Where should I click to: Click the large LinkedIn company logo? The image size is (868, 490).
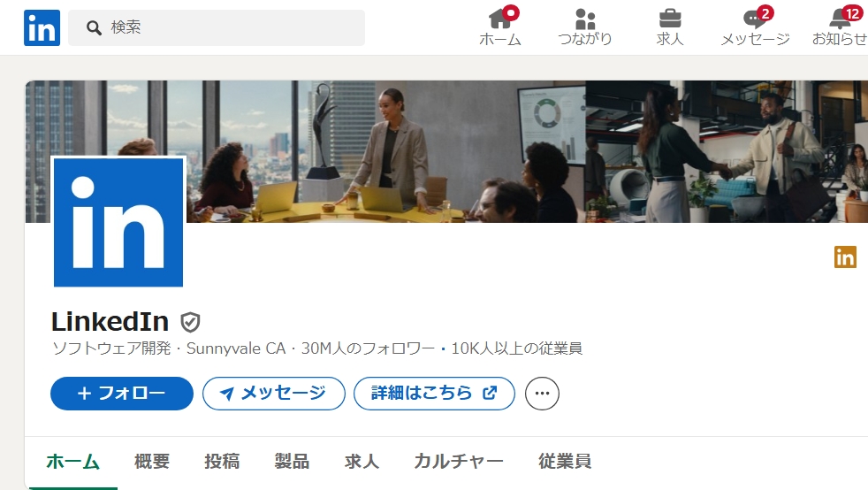click(118, 222)
